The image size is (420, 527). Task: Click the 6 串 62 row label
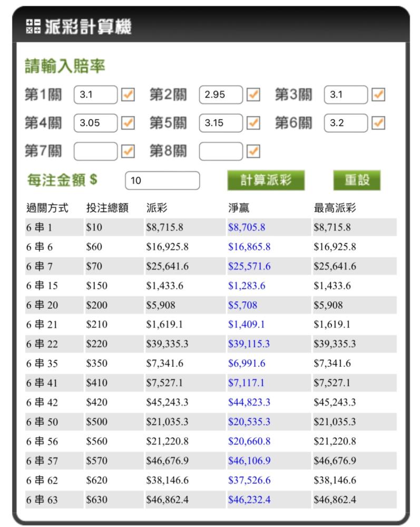click(x=42, y=480)
